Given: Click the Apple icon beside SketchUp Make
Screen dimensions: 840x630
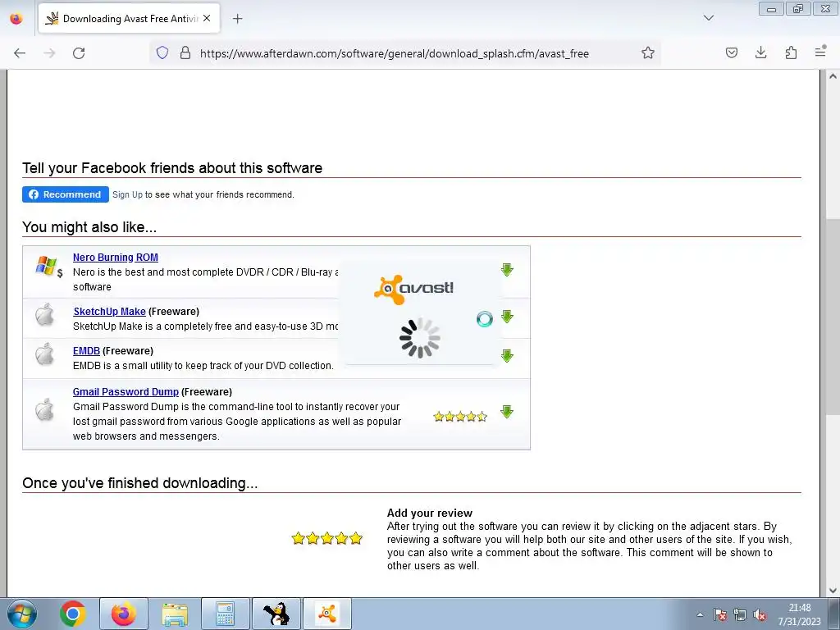Looking at the screenshot, I should (x=44, y=315).
